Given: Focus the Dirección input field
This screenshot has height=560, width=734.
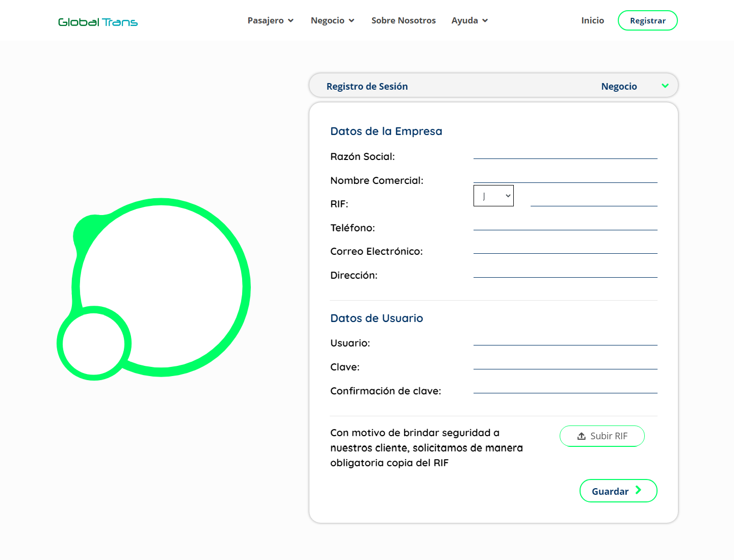Looking at the screenshot, I should point(565,272).
